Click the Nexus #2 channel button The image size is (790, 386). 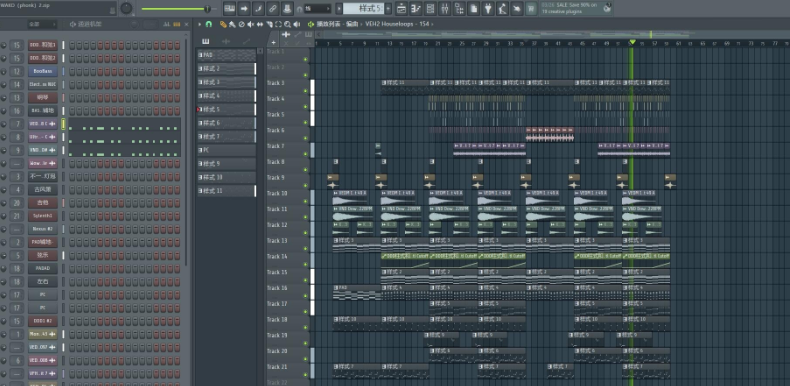(x=43, y=229)
